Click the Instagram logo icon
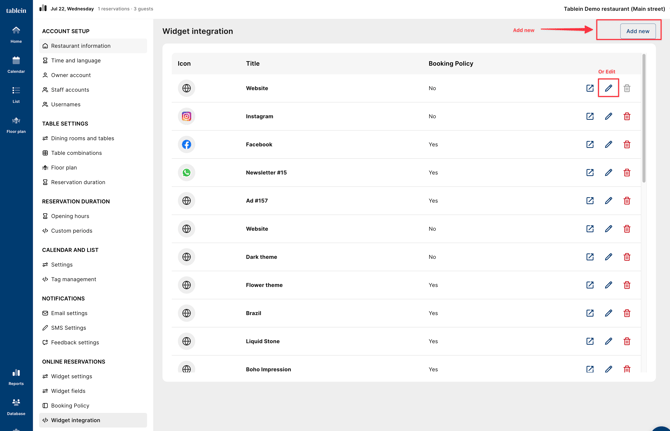The image size is (670, 431). [x=186, y=116]
